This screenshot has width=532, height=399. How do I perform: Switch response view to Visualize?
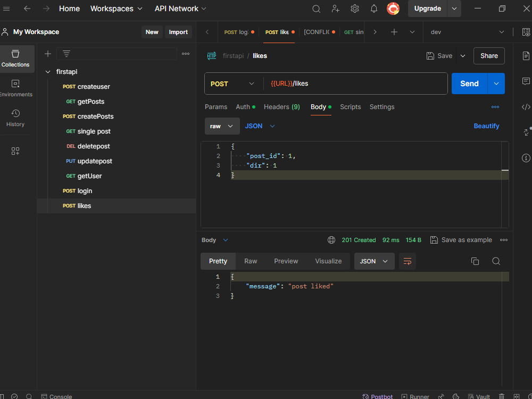[x=328, y=261]
